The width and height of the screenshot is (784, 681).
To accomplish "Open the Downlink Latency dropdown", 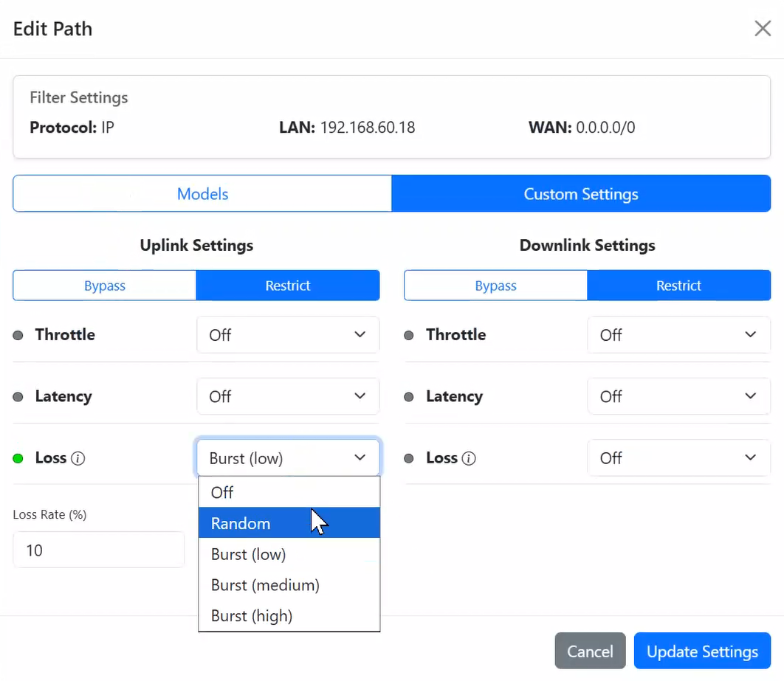I will point(678,396).
